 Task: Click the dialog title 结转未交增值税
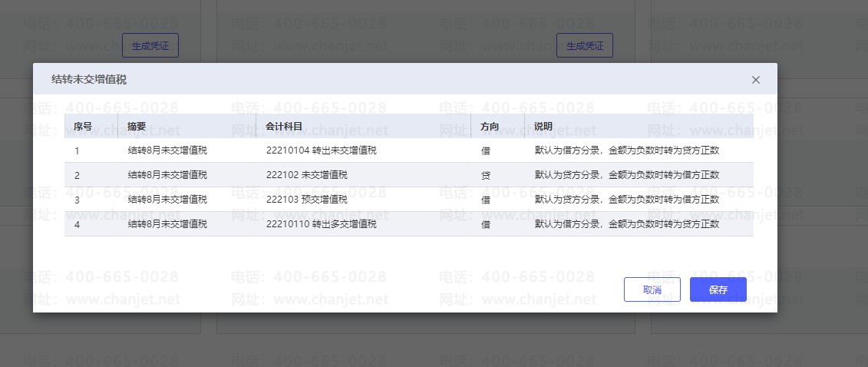click(89, 80)
